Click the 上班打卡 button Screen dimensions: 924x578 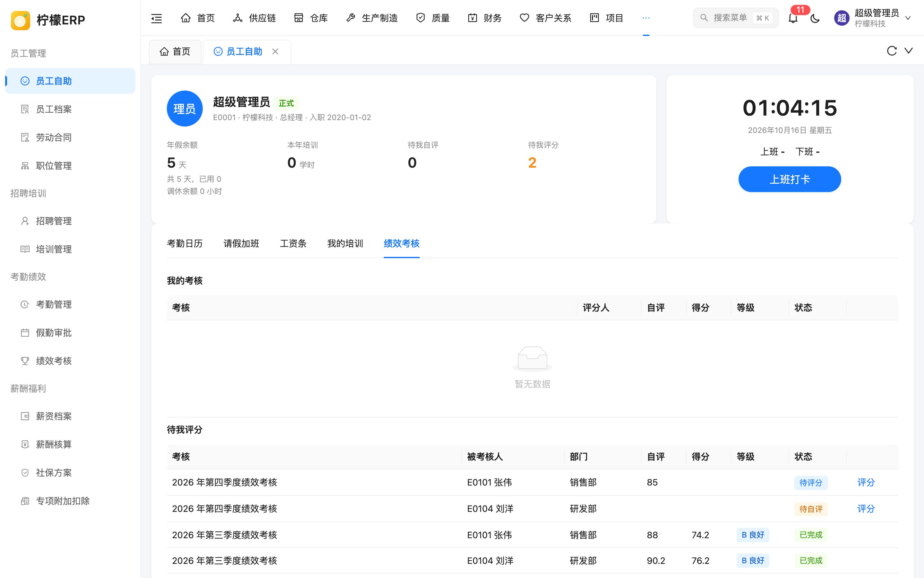click(x=790, y=179)
